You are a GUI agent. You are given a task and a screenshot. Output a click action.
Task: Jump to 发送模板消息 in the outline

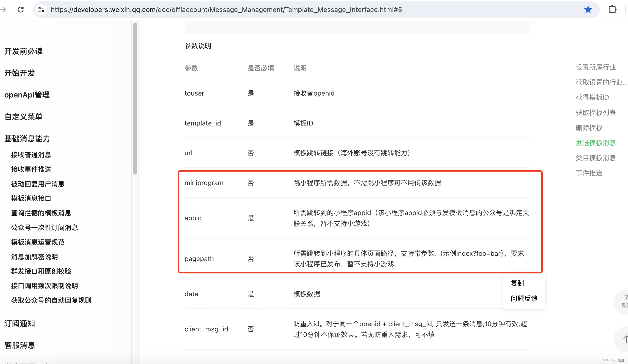click(x=595, y=143)
